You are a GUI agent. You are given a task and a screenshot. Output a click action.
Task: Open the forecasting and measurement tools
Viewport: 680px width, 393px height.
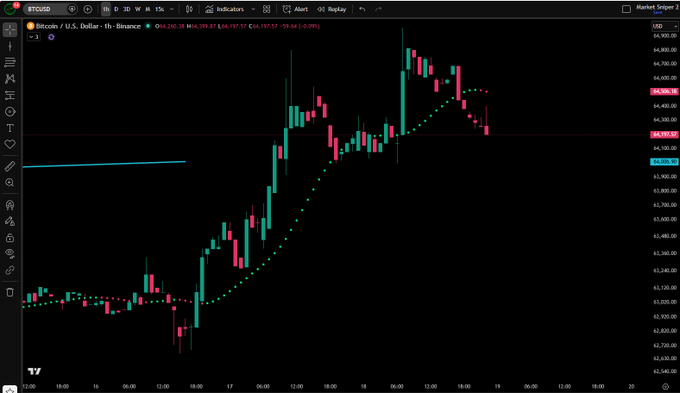[10, 95]
